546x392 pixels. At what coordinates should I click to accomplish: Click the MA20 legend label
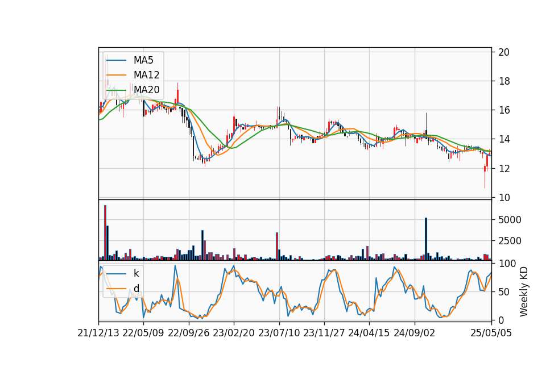[x=146, y=90]
